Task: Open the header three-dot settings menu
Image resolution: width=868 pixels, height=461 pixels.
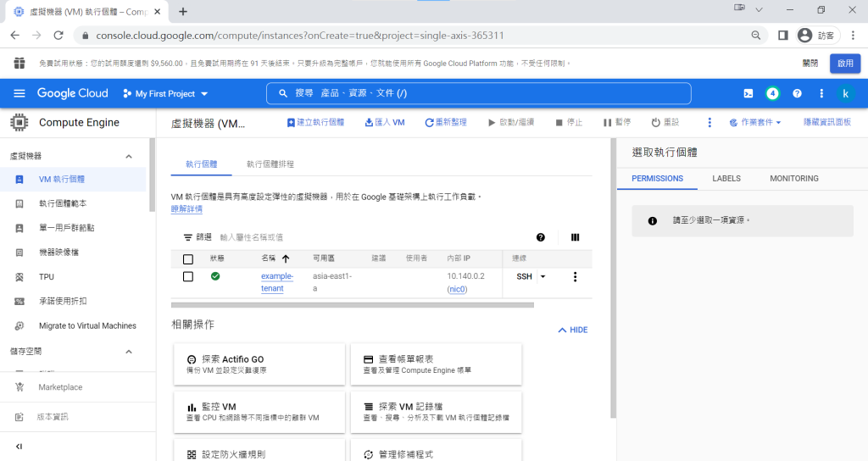Action: [x=821, y=93]
